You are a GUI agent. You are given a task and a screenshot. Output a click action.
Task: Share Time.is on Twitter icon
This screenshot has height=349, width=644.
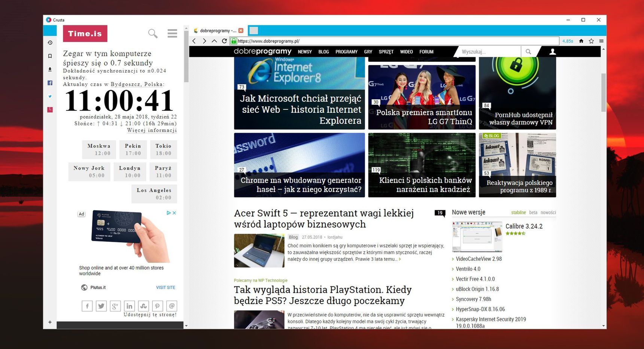101,306
